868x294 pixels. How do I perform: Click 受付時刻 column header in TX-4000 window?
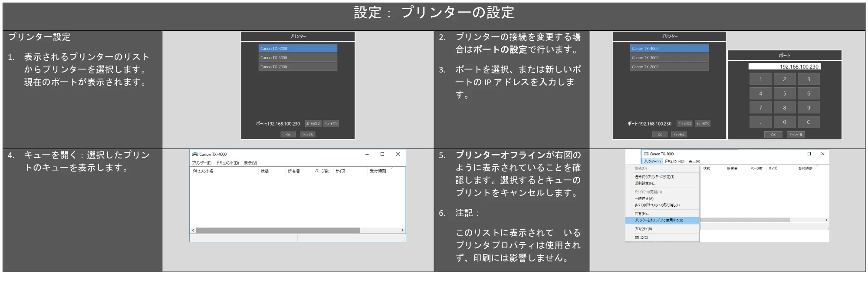pyautogui.click(x=378, y=171)
